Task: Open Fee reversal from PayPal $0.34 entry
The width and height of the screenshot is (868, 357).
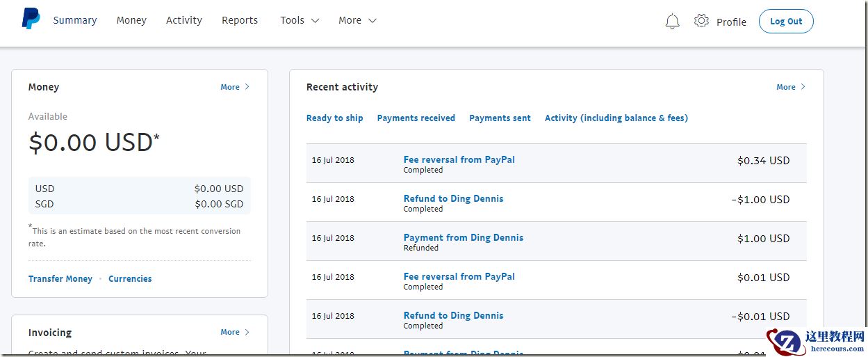Action: (459, 159)
